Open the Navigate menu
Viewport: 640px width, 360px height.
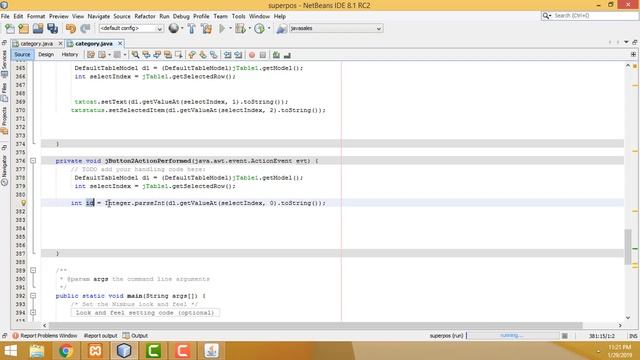(x=99, y=16)
